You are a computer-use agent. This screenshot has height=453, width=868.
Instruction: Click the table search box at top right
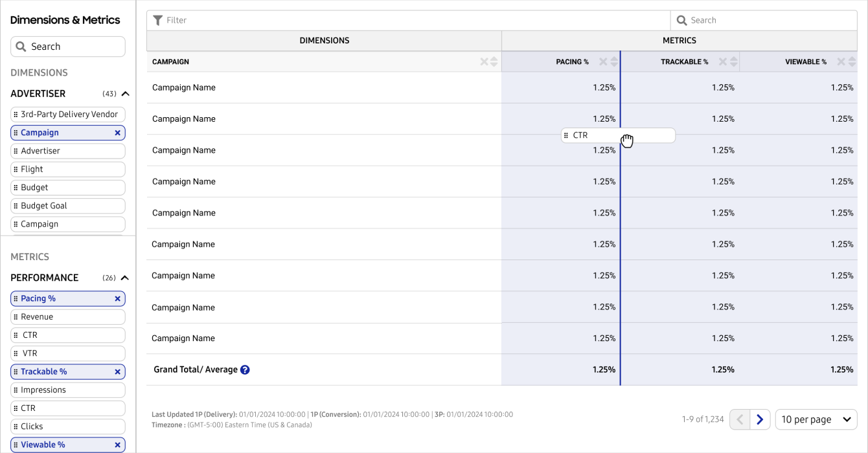[764, 21]
